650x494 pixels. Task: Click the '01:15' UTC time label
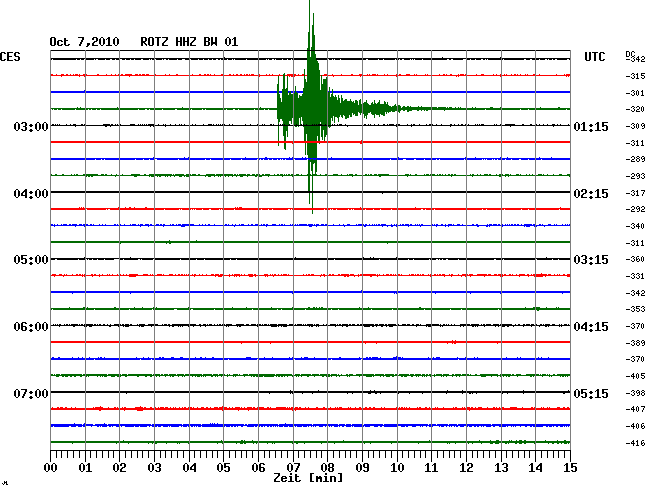(591, 126)
